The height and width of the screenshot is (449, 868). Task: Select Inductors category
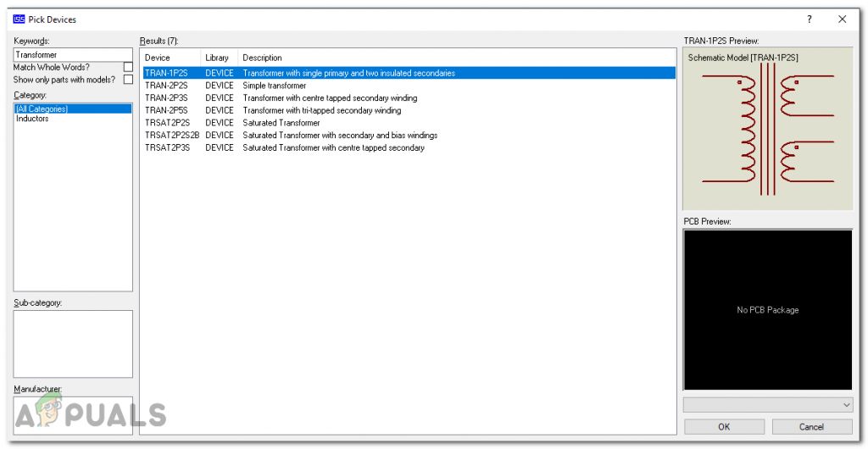pos(32,119)
